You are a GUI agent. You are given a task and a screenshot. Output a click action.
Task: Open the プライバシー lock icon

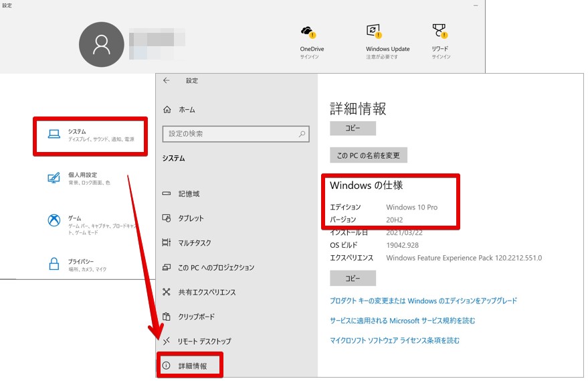point(54,264)
